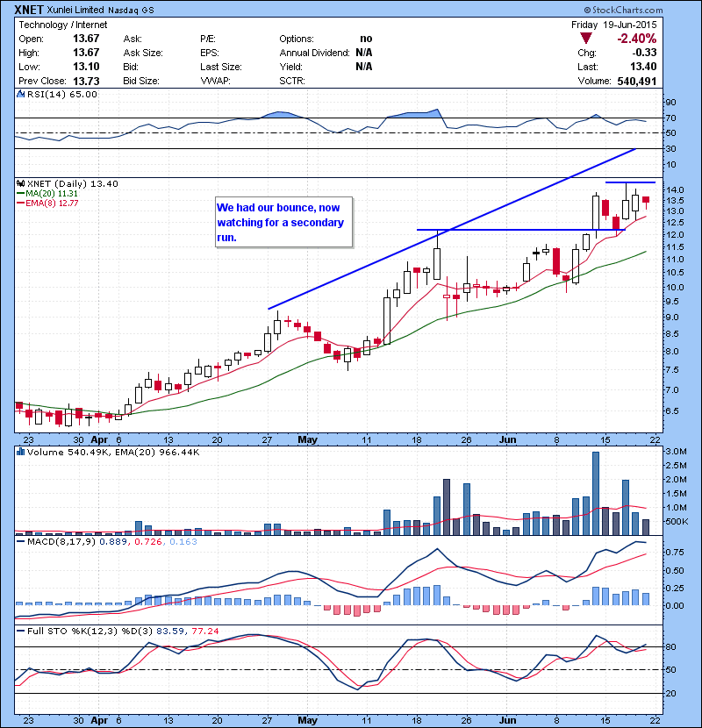Click the Volume 540.49K, EMA(20) 966.44K label
The width and height of the screenshot is (702, 728).
113,452
